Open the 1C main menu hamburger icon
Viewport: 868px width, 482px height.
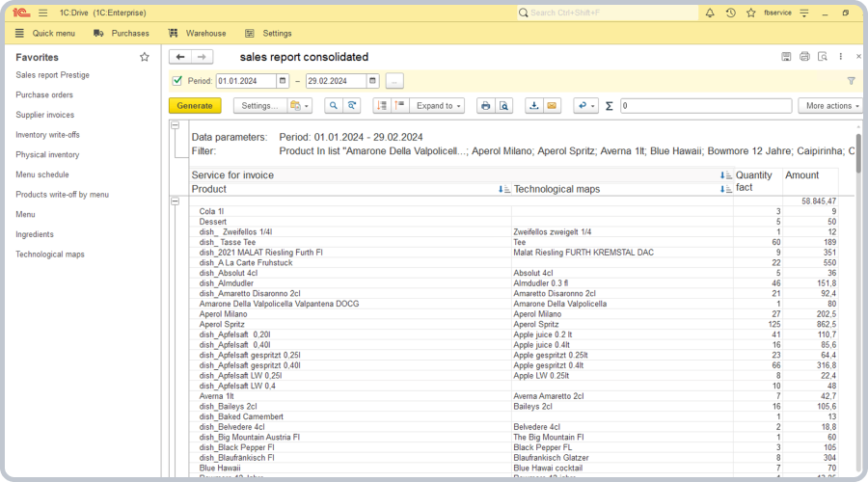42,13
